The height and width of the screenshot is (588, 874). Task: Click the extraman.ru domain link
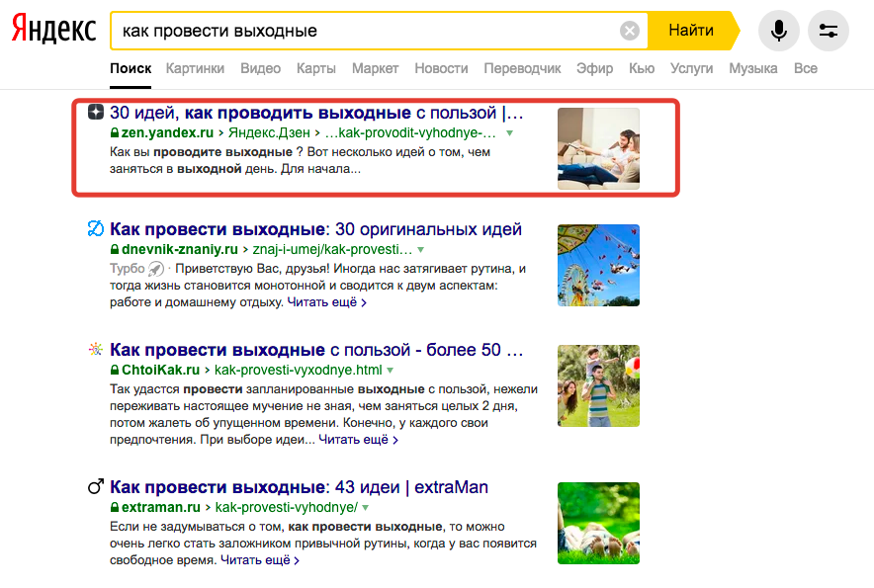pyautogui.click(x=161, y=507)
